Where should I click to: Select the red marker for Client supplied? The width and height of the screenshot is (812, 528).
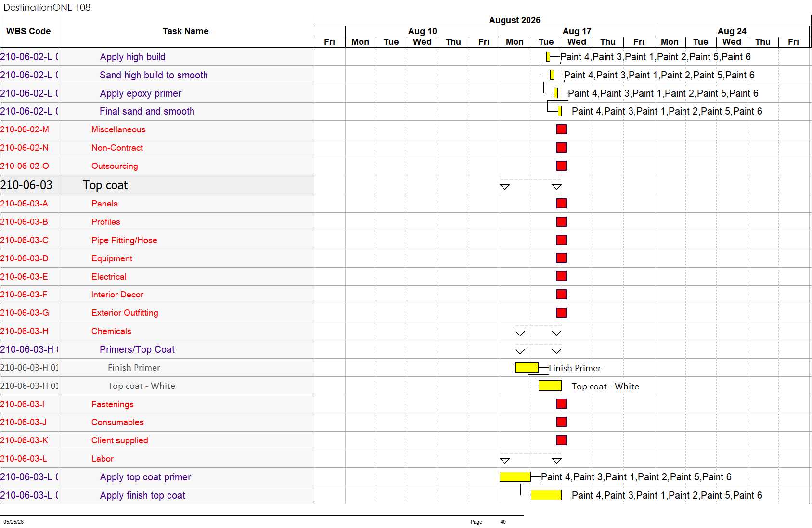point(561,440)
